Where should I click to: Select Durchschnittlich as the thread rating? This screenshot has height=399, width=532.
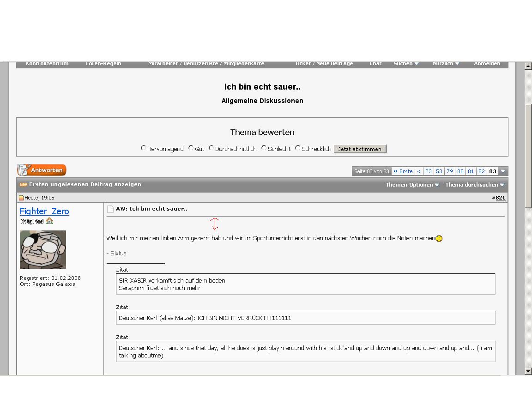pyautogui.click(x=212, y=148)
